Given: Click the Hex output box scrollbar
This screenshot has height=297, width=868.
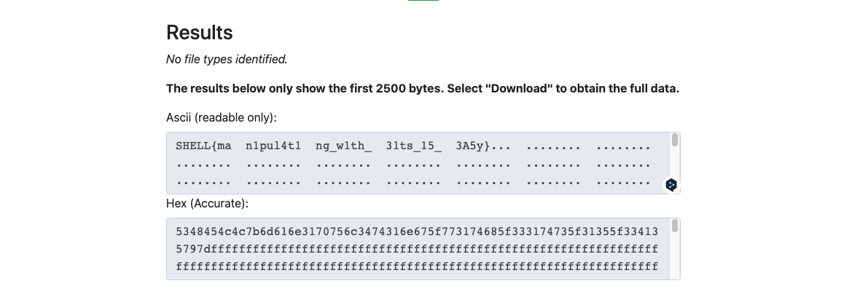Looking at the screenshot, I should (674, 226).
